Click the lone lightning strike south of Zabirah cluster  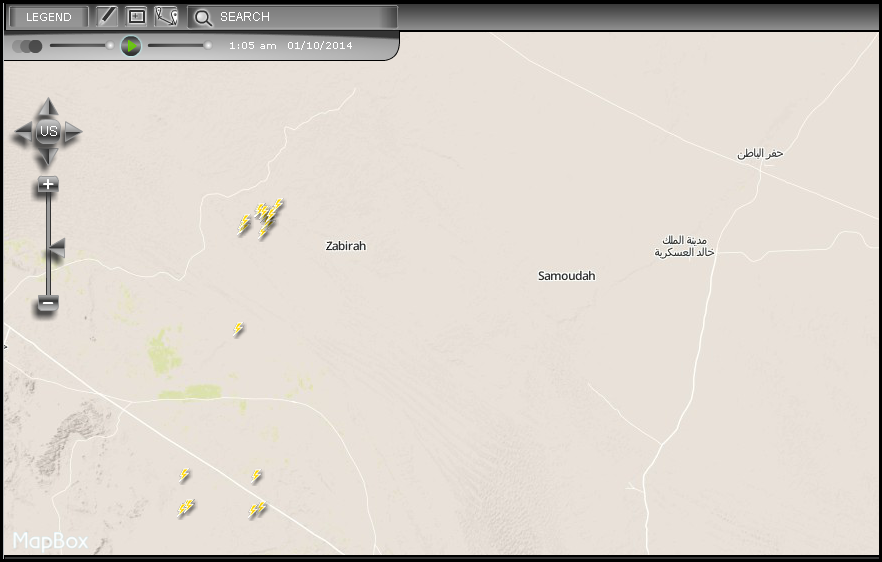238,329
